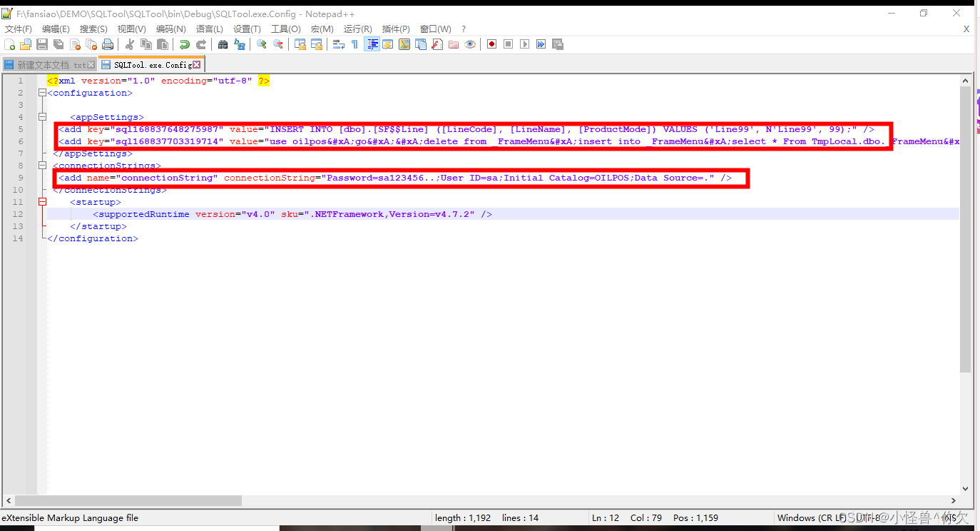The image size is (980, 531).
Task: Toggle Word Wrap in the toolbar
Action: 339,44
